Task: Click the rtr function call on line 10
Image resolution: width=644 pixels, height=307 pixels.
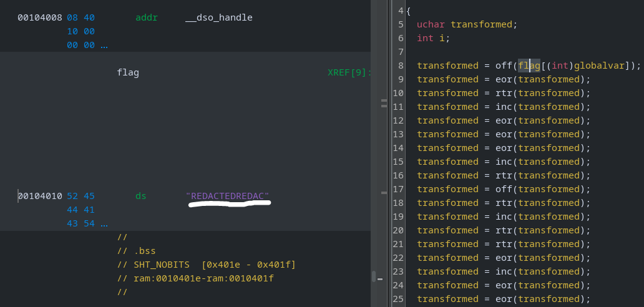Action: click(504, 93)
